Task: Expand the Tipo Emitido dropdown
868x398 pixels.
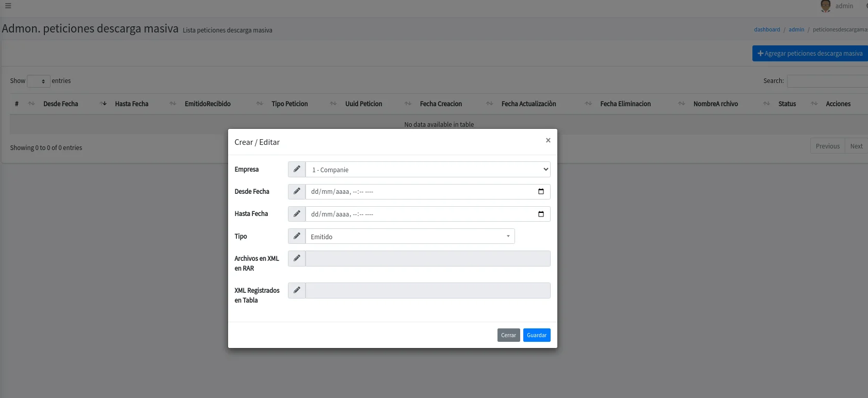Action: tap(410, 237)
